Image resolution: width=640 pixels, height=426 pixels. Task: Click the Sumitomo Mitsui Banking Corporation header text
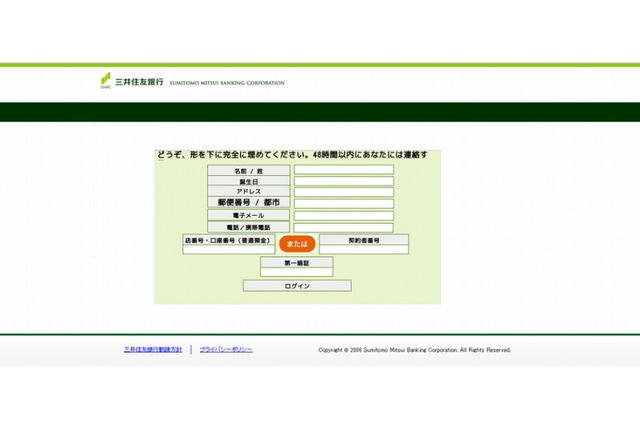[x=227, y=83]
